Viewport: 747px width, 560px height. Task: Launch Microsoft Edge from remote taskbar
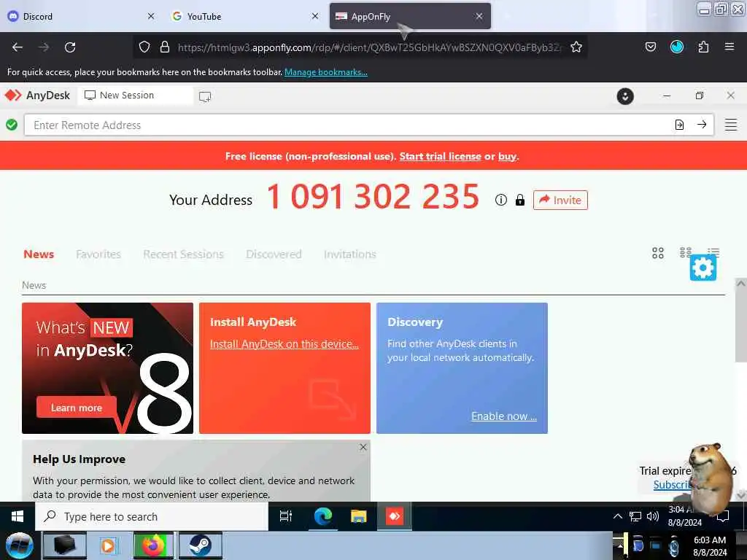(x=323, y=516)
